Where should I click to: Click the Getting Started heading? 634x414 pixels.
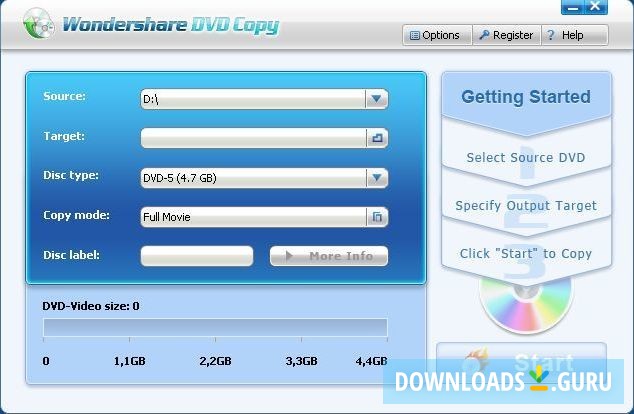[x=526, y=97]
